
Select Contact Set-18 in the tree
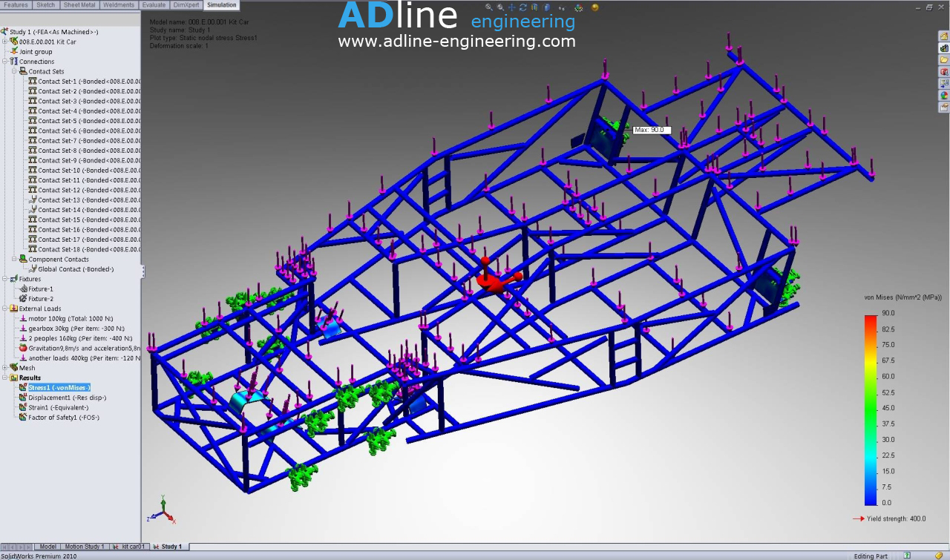tap(89, 249)
